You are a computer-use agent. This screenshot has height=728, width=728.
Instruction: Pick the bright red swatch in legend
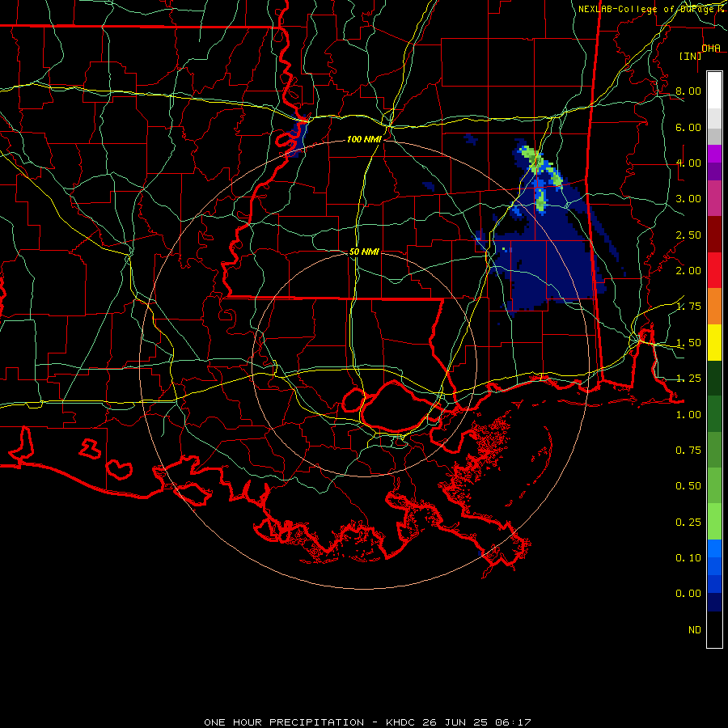pyautogui.click(x=714, y=270)
